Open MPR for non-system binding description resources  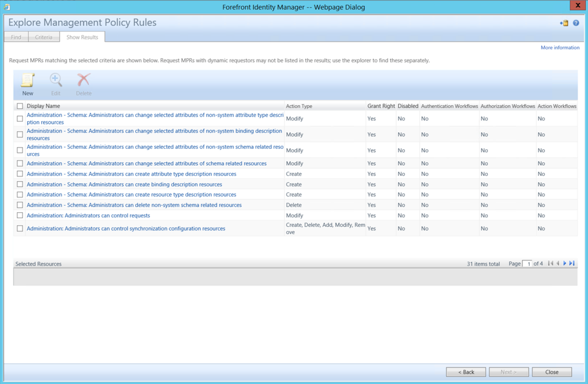[x=154, y=135]
